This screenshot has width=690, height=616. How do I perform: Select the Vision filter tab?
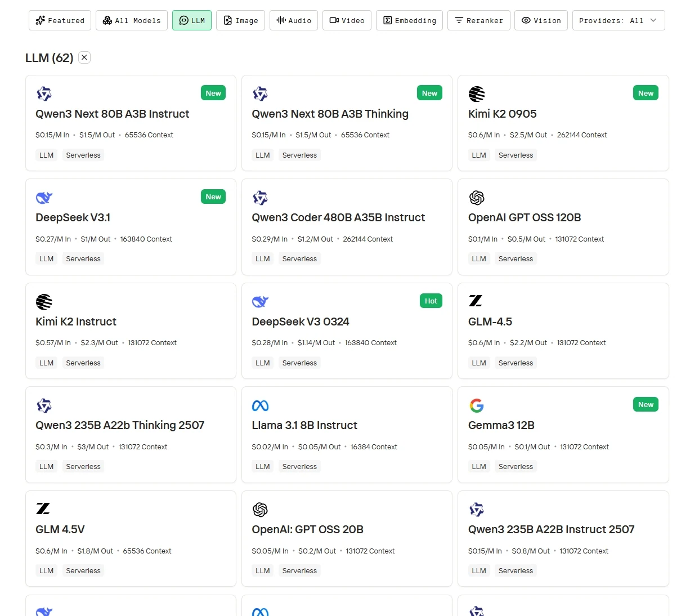pos(541,20)
